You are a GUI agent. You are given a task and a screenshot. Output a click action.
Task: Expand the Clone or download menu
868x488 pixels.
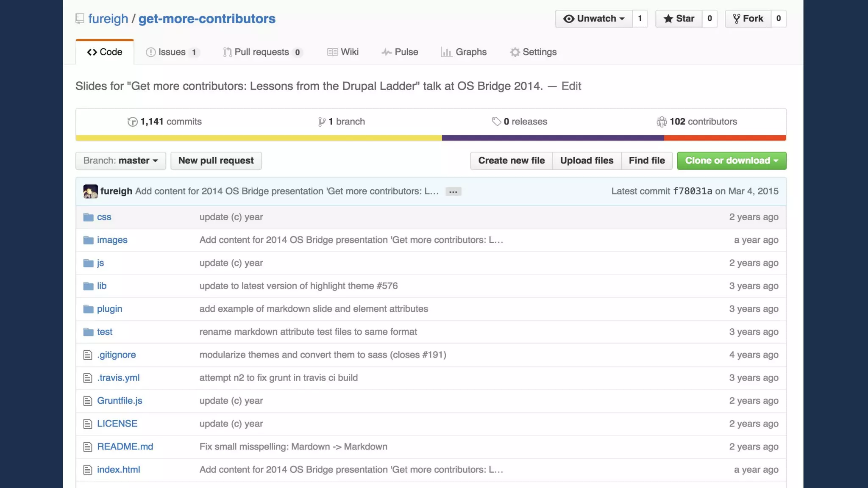click(x=732, y=161)
